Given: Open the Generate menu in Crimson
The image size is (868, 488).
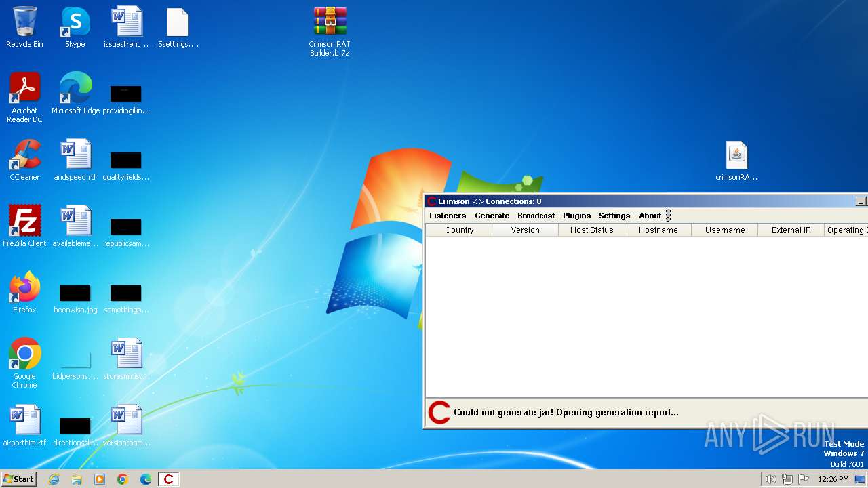Looking at the screenshot, I should pyautogui.click(x=492, y=216).
